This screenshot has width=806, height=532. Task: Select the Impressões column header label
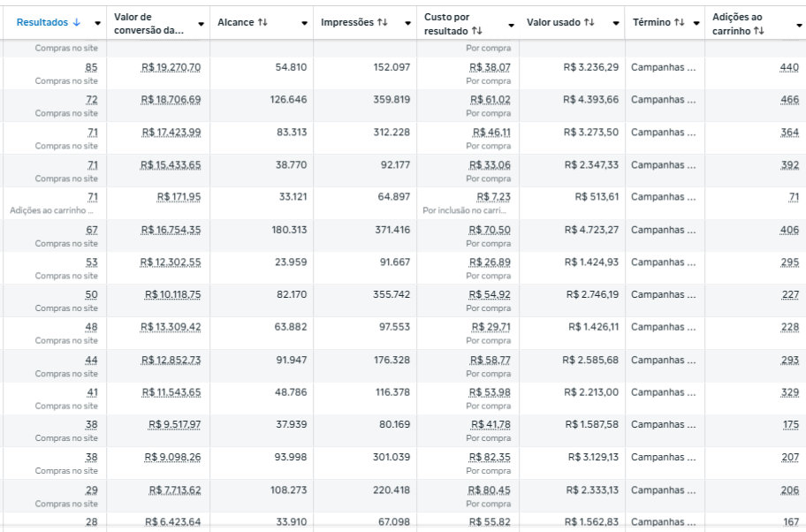click(x=349, y=21)
